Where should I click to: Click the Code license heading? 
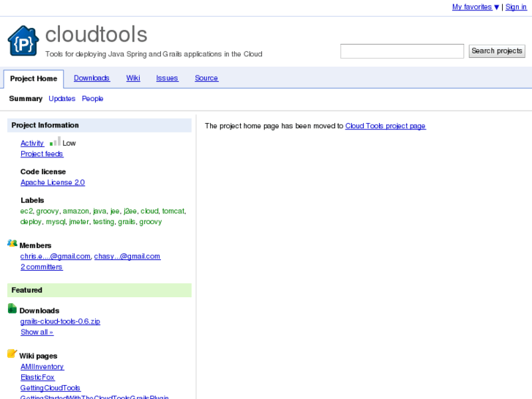coord(43,171)
